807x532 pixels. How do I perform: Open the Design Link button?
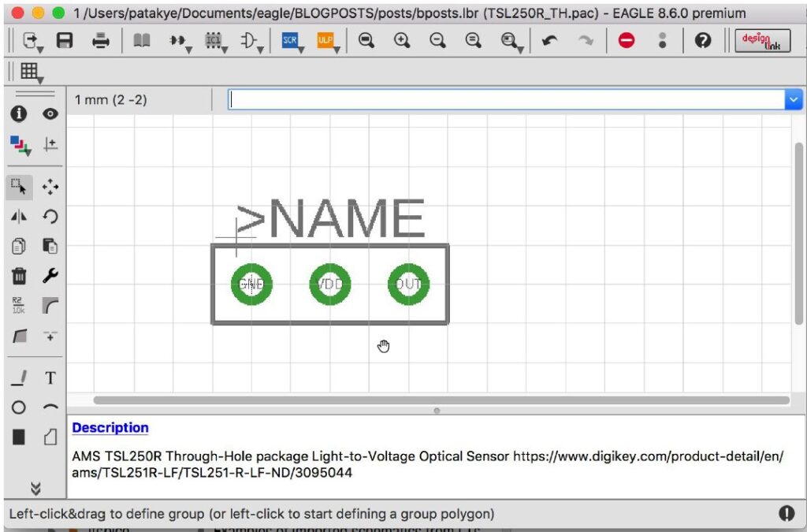pyautogui.click(x=762, y=41)
